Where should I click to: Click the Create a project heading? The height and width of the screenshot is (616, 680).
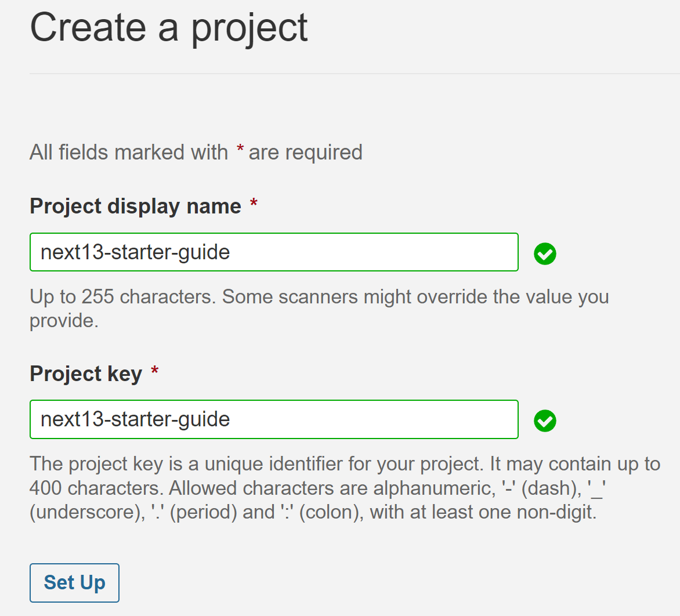point(169,27)
